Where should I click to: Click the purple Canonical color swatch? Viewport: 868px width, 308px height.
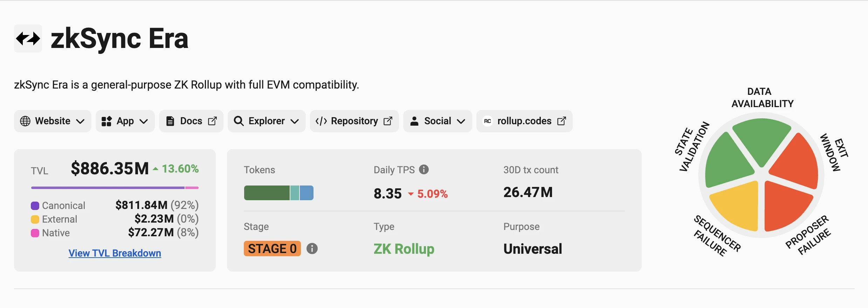click(35, 205)
